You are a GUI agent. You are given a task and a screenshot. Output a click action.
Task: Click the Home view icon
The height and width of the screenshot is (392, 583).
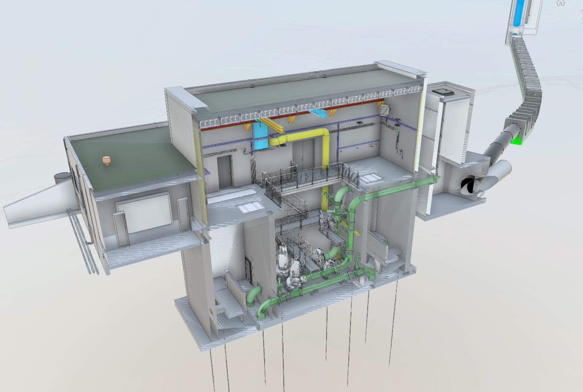[560, 3]
